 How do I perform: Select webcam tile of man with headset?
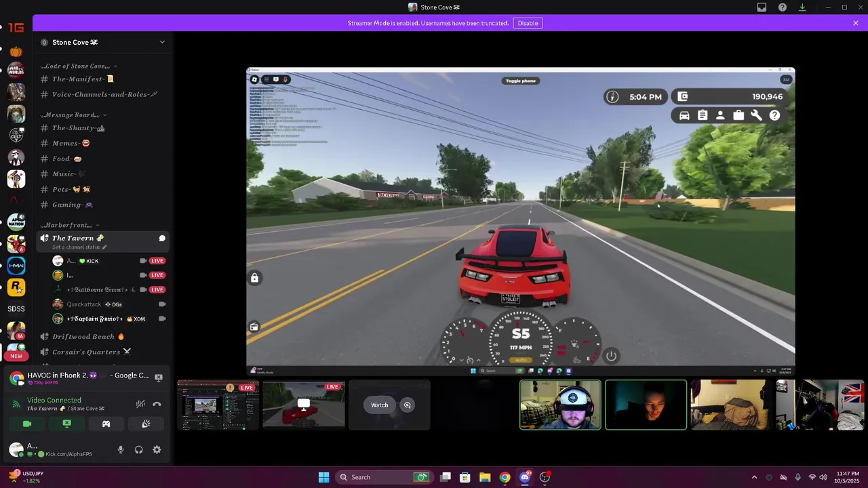pos(560,405)
